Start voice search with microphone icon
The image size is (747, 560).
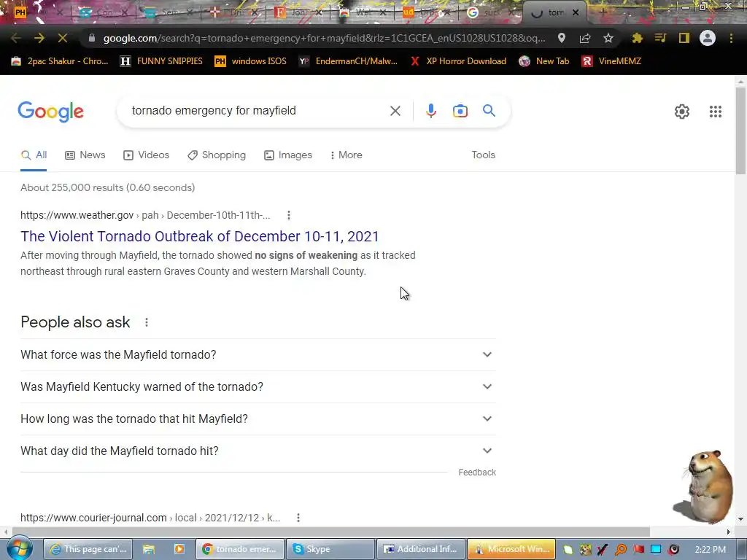point(430,111)
